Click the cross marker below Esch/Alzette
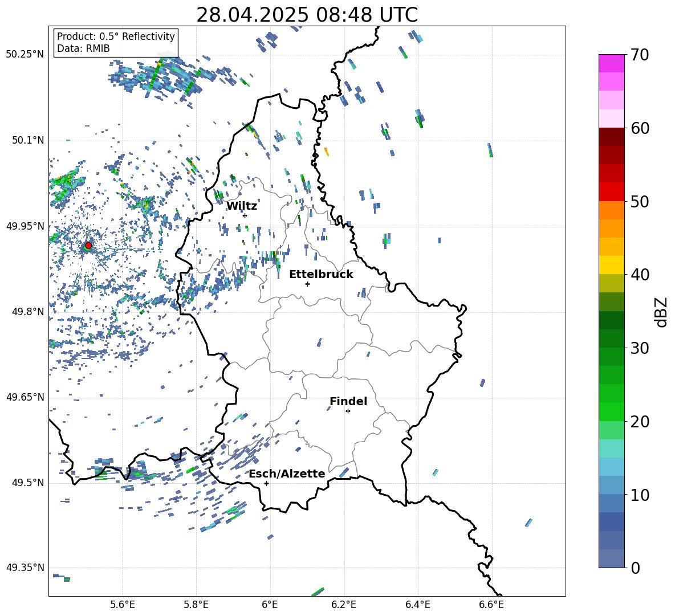The width and height of the screenshot is (675, 616). pos(266,483)
